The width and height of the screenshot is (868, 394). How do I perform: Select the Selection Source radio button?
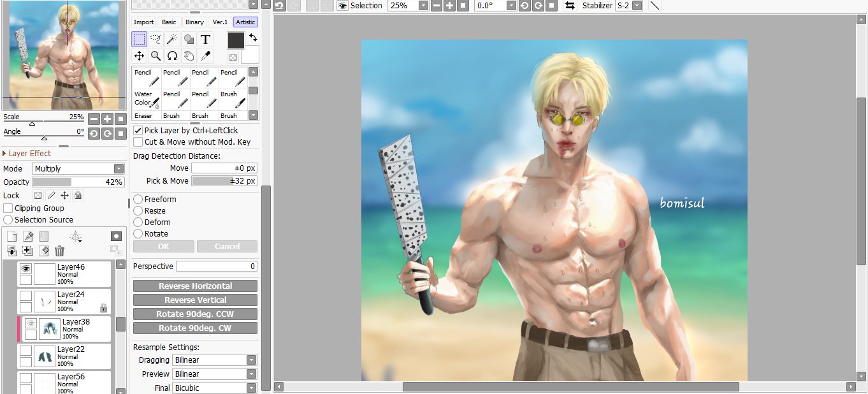coord(8,220)
